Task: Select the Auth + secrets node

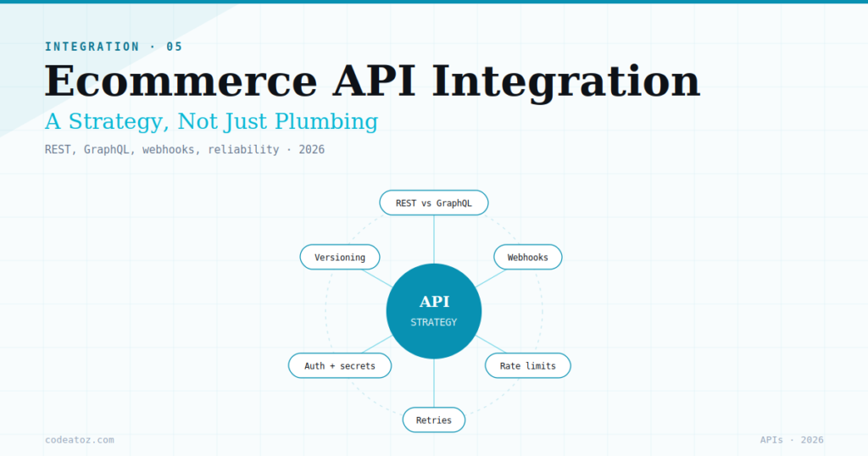Action: click(340, 365)
